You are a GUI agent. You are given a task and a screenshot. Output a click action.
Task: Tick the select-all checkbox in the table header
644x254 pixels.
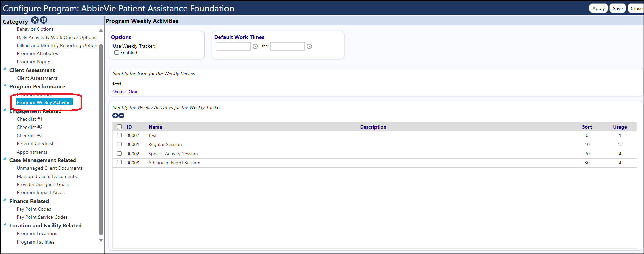119,127
